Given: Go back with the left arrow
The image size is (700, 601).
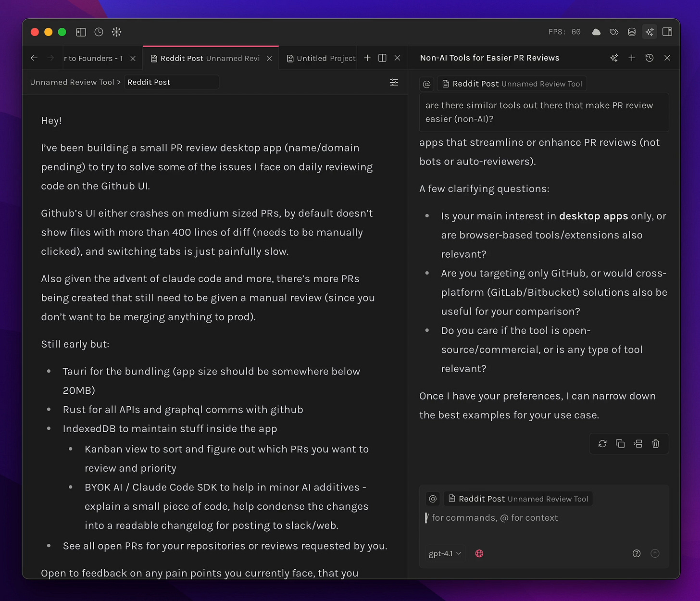Looking at the screenshot, I should click(34, 58).
